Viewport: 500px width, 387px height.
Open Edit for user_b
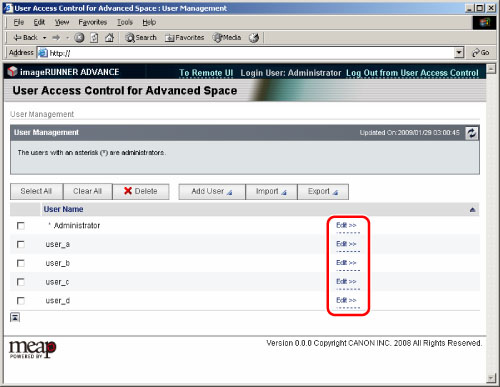point(346,263)
